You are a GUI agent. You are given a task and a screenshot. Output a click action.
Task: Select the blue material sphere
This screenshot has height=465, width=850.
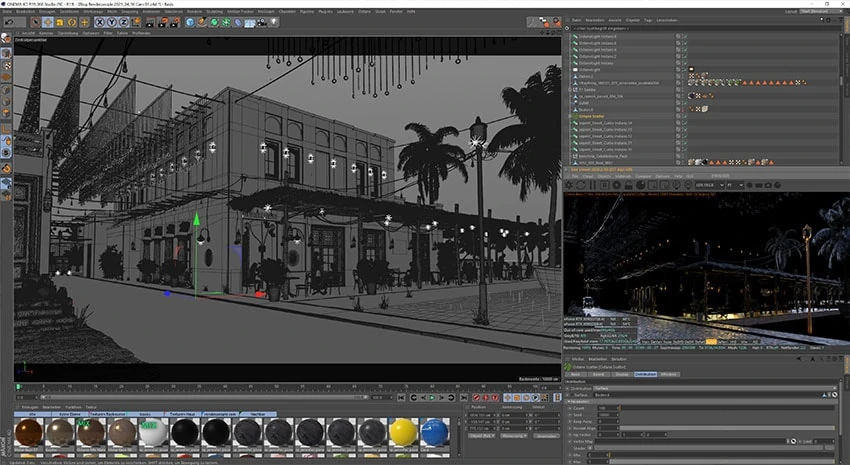[x=434, y=432]
